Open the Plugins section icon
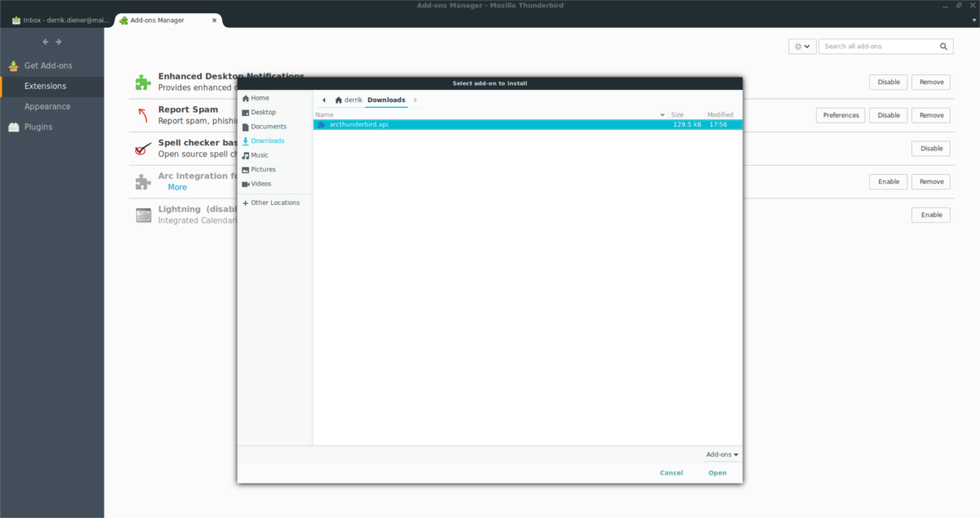 point(14,127)
